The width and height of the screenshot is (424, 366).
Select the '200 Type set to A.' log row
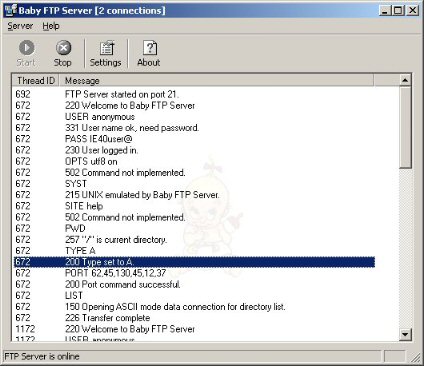coord(194,262)
